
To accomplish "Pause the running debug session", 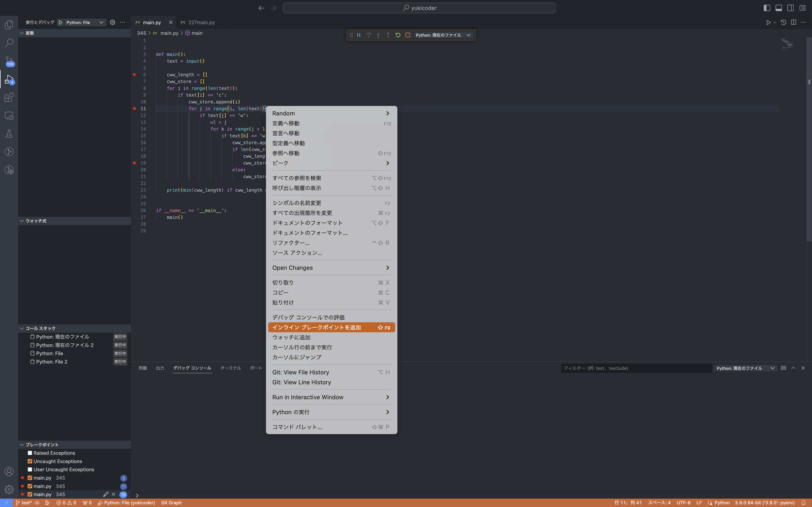I will click(x=359, y=35).
